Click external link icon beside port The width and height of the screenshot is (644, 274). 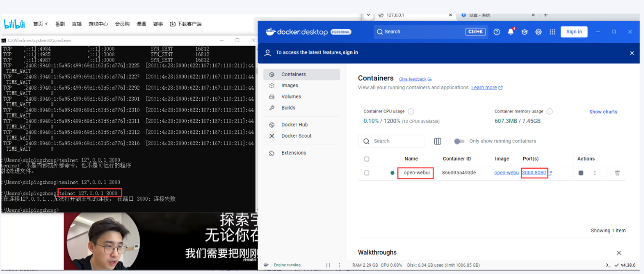click(x=550, y=173)
